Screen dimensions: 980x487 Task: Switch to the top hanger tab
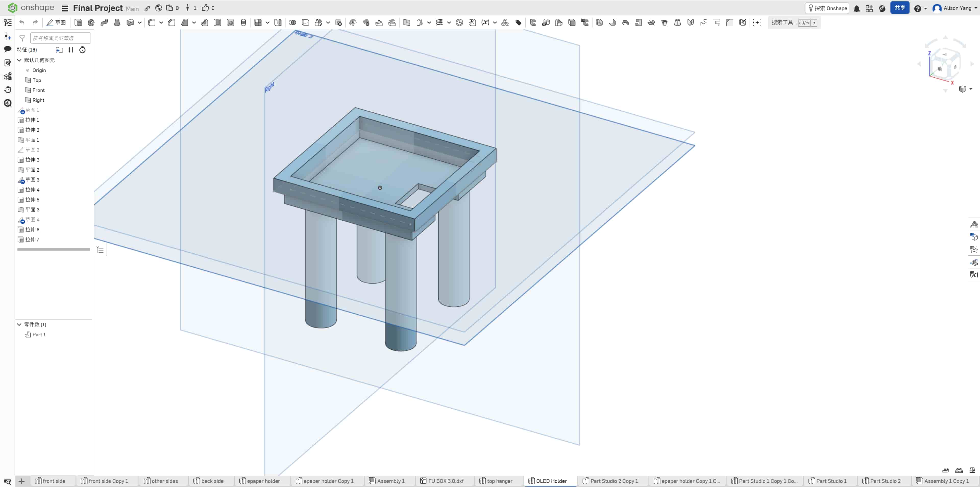[x=496, y=481]
